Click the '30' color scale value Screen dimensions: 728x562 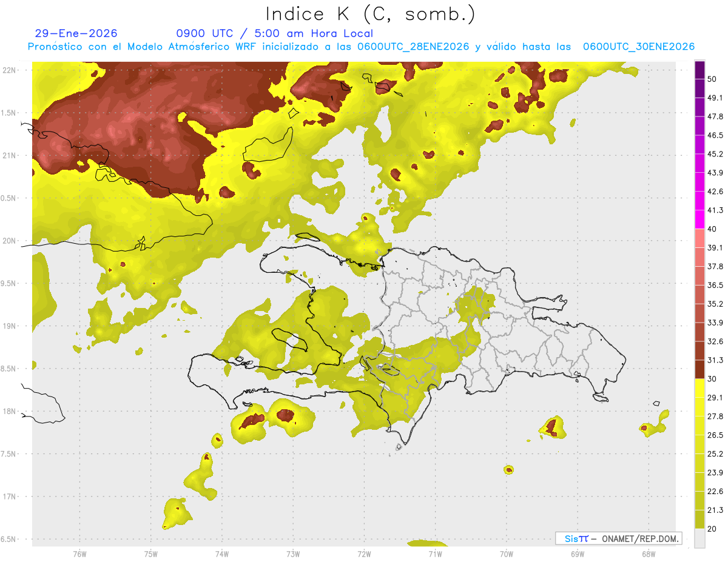click(712, 379)
